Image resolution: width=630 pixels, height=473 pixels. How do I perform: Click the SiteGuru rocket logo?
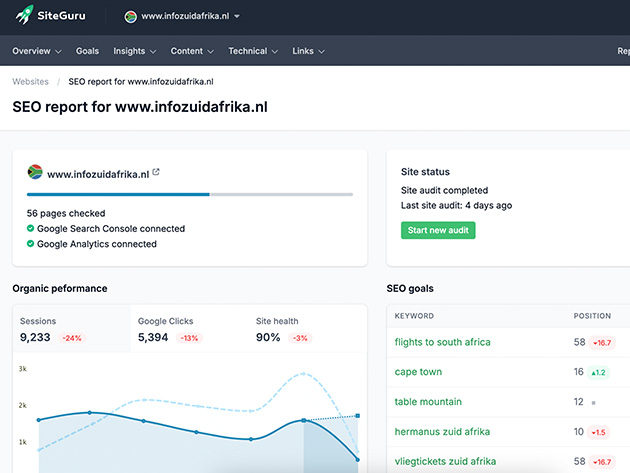point(24,17)
